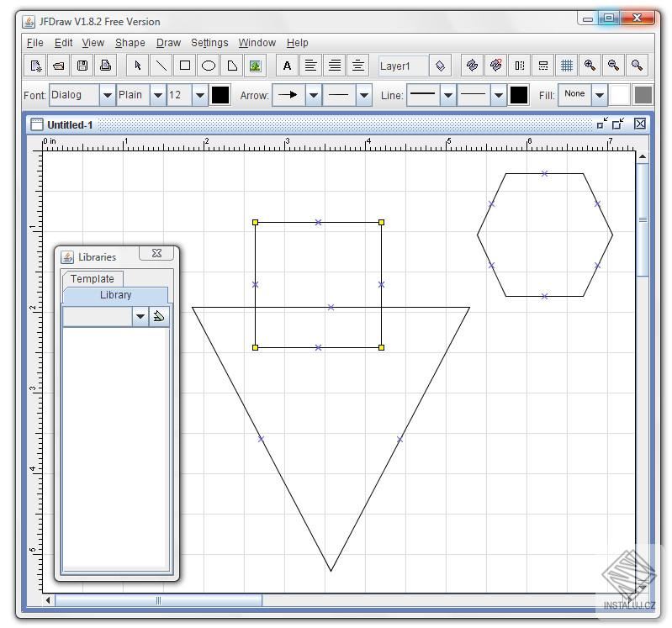
Task: Open the Edit menu
Action: pos(63,43)
